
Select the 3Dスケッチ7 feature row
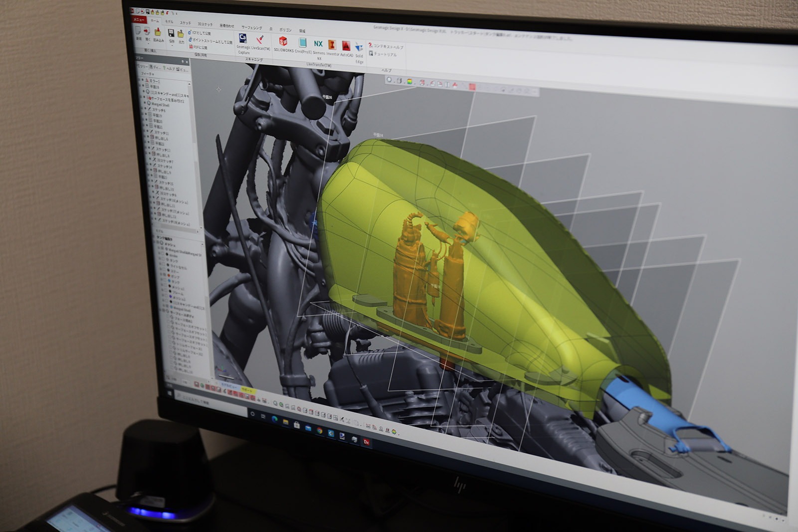162,162
